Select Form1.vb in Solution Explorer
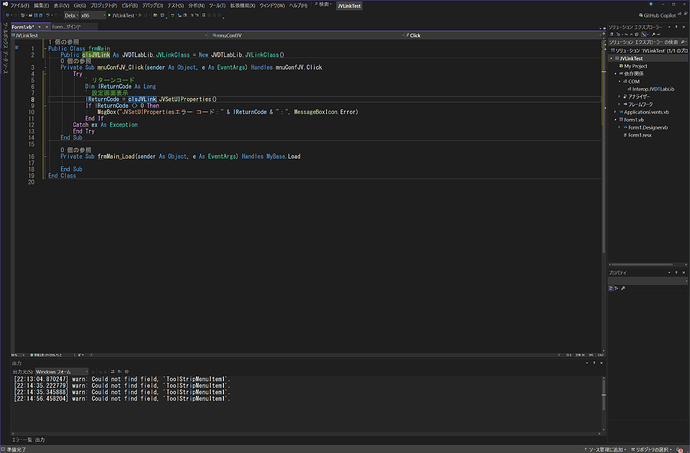 tap(633, 120)
